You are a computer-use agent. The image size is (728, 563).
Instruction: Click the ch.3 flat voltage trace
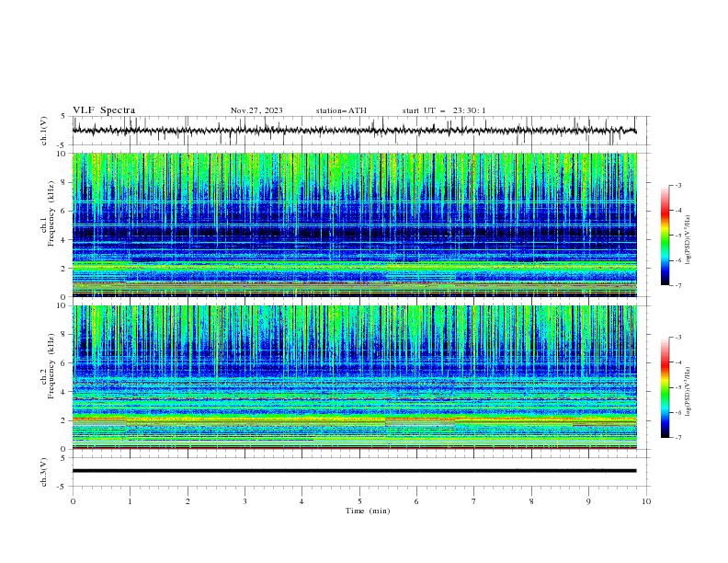click(354, 471)
